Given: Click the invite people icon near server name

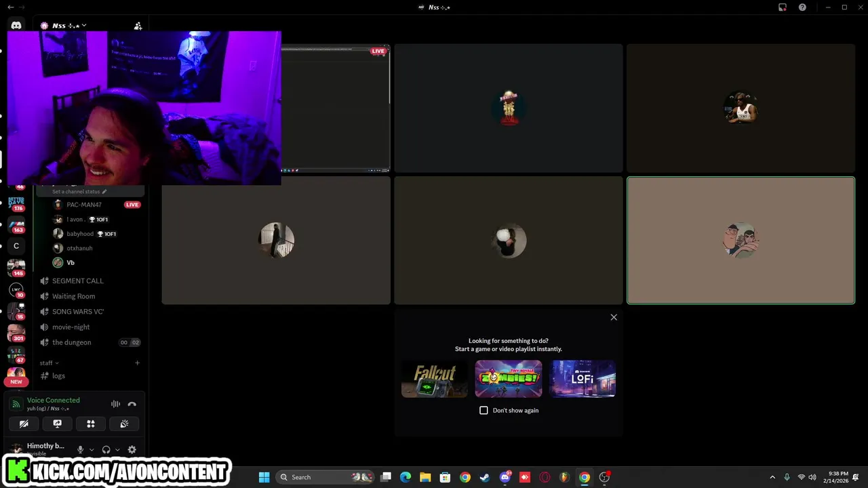Looking at the screenshot, I should tap(138, 26).
